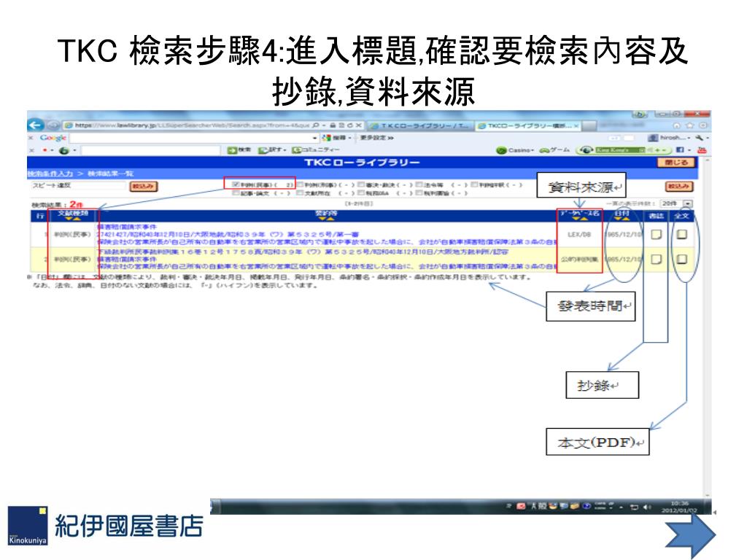The image size is (747, 560).
Task: Check the 記事・論文 checkbox
Action: [236, 192]
